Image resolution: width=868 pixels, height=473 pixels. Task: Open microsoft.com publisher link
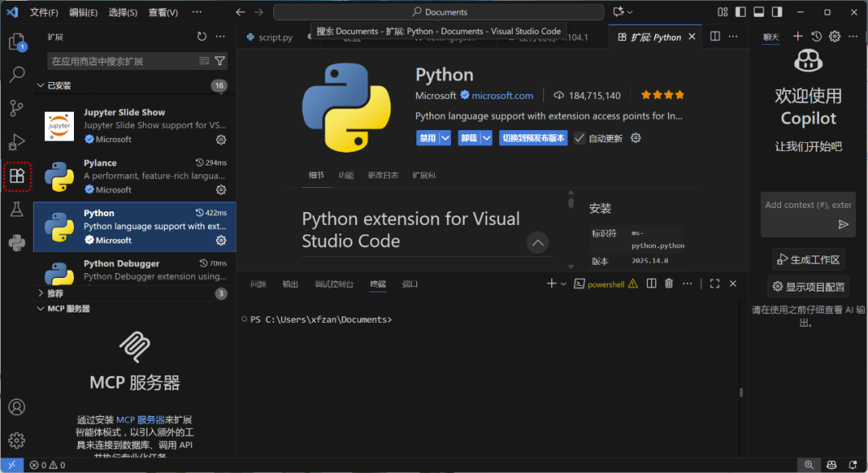502,96
